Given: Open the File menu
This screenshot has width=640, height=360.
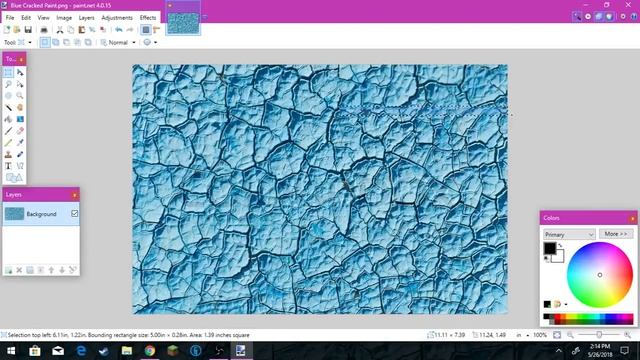Looking at the screenshot, I should [10, 18].
